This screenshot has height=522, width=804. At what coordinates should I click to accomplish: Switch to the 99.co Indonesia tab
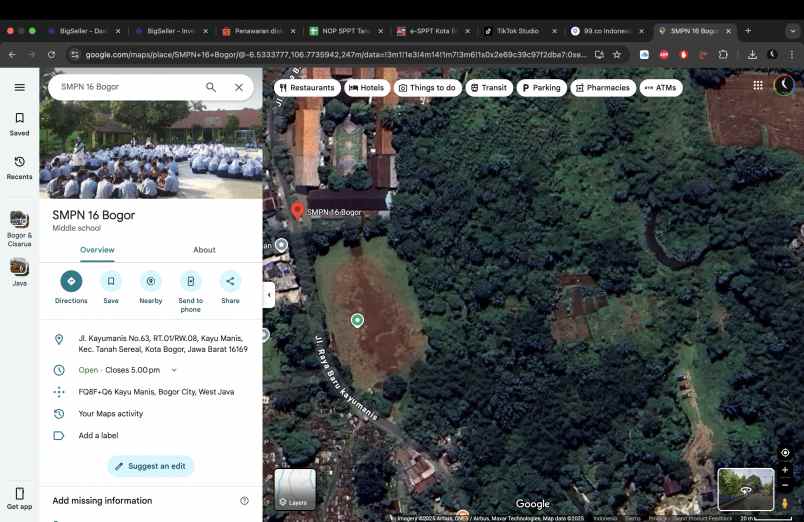(608, 31)
